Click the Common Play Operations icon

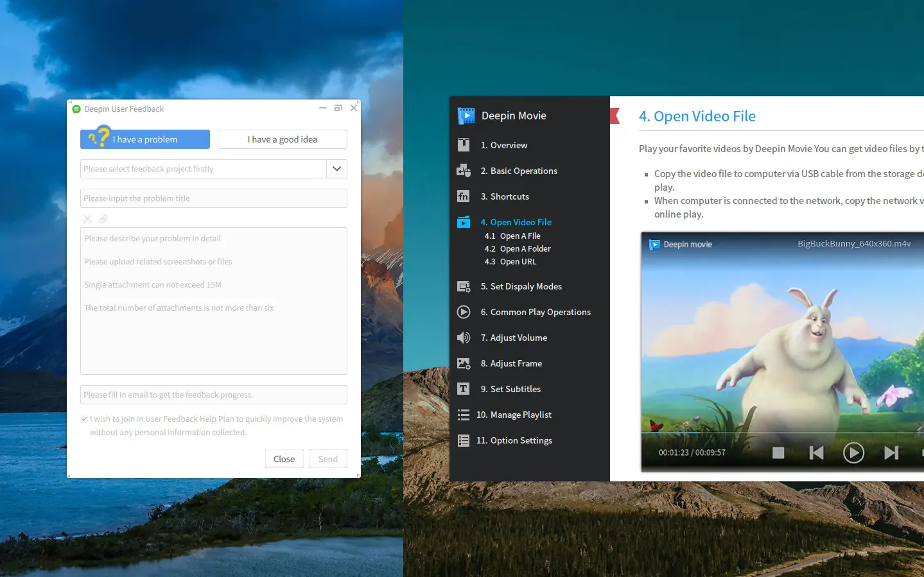464,312
